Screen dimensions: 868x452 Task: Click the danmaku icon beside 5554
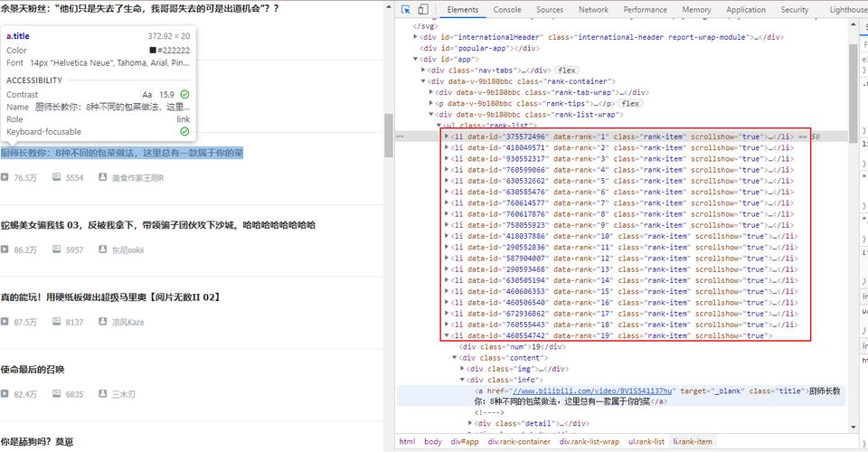56,177
